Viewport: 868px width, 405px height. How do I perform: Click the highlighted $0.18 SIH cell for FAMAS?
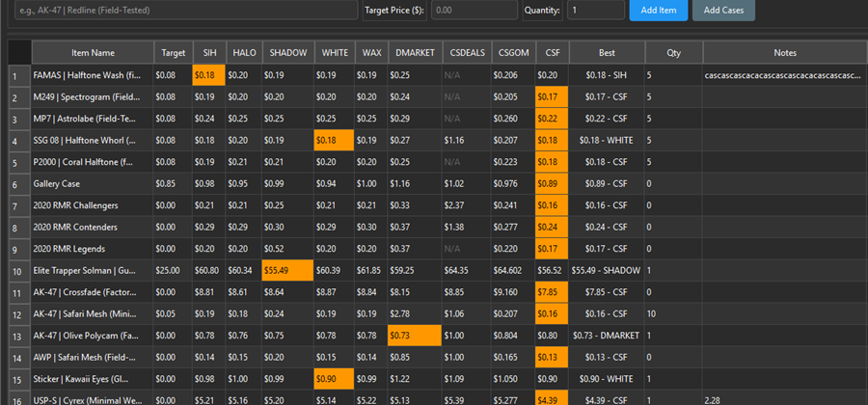pyautogui.click(x=209, y=75)
